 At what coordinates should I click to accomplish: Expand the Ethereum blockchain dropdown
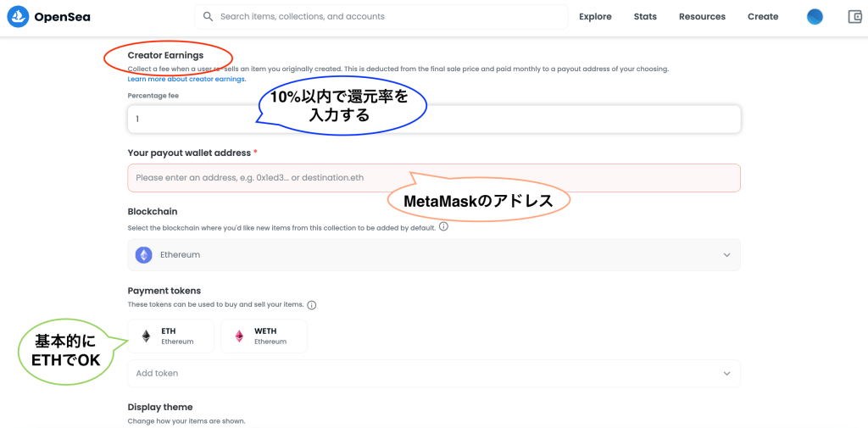pyautogui.click(x=726, y=254)
